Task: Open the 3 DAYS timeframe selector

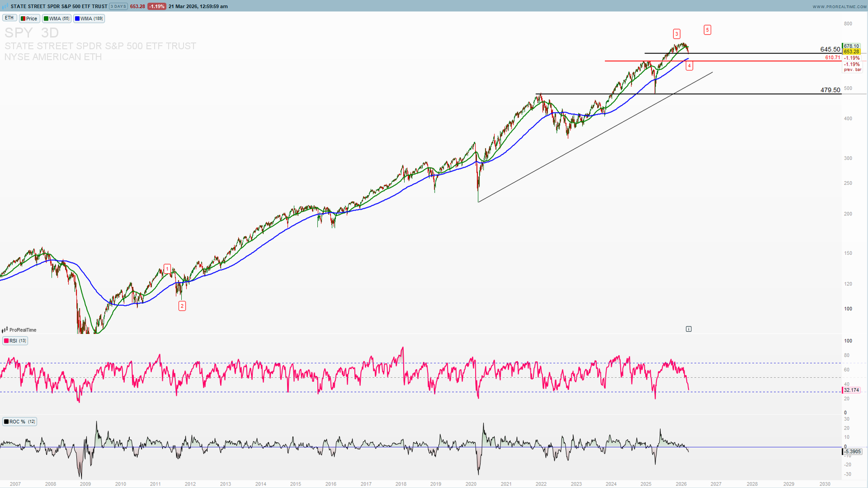Action: click(118, 7)
